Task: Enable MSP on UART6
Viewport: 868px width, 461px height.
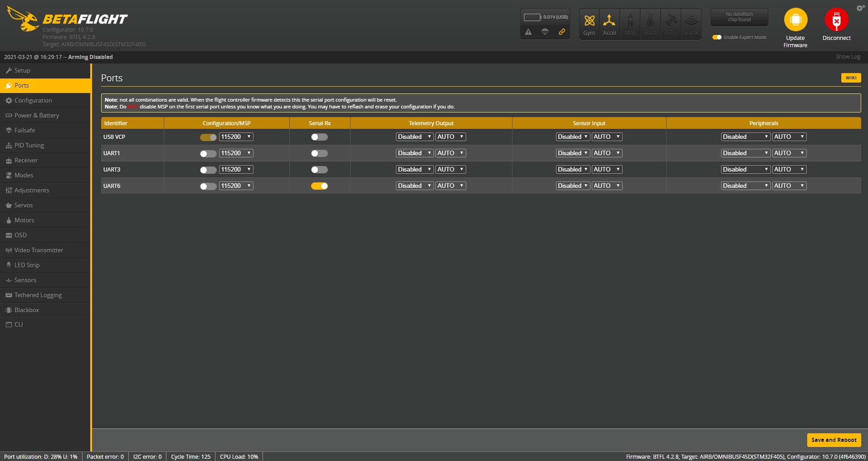Action: pos(208,186)
